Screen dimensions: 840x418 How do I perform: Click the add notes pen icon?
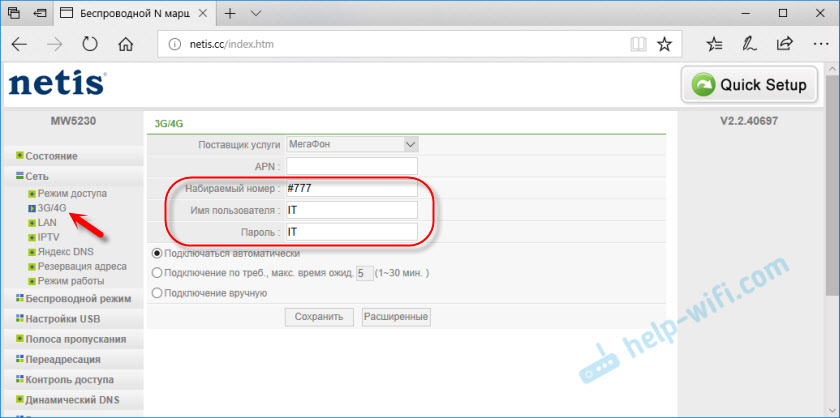749,44
